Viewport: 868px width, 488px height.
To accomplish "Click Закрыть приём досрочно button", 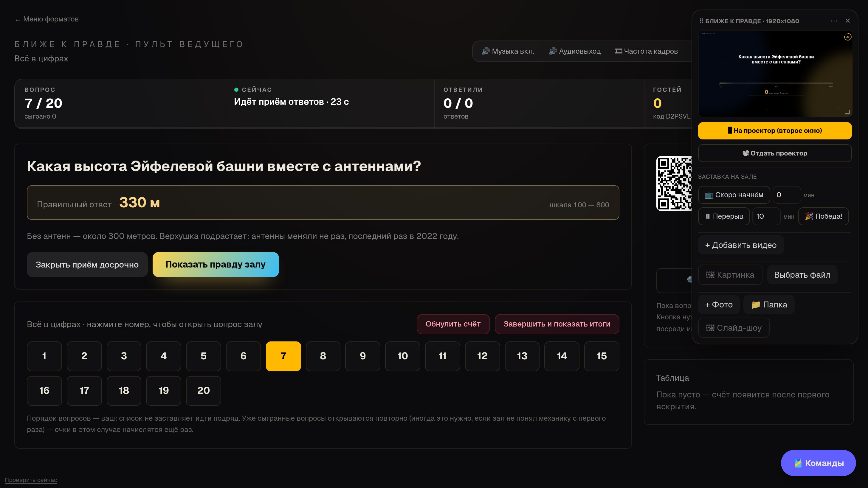I will click(x=87, y=265).
